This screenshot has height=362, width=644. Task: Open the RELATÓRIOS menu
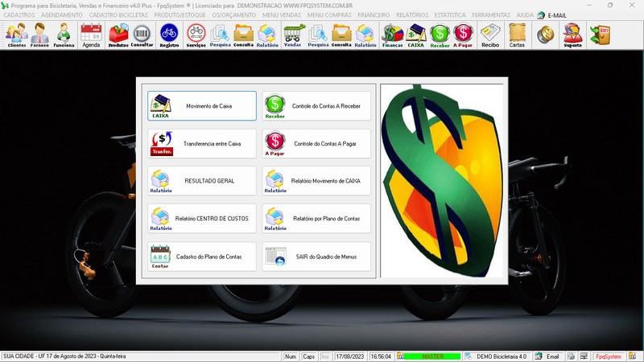click(414, 15)
